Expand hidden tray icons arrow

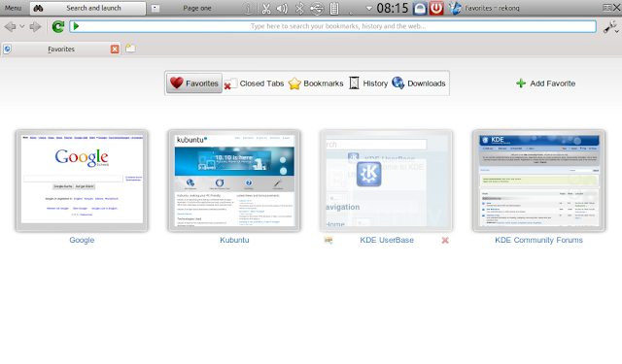[369, 9]
